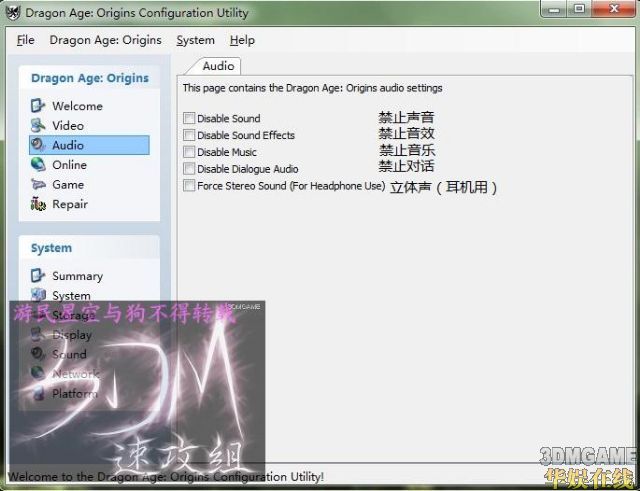Click the Video monitor icon

tap(38, 125)
